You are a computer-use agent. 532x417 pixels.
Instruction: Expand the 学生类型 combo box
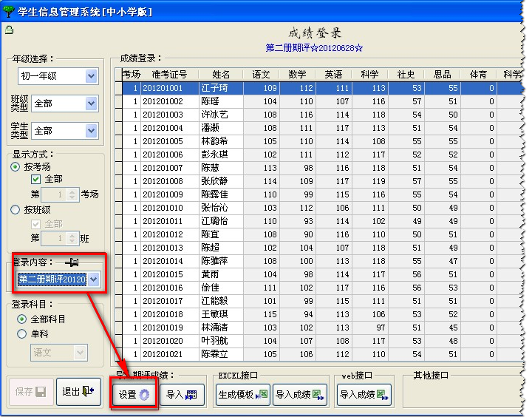(x=91, y=131)
